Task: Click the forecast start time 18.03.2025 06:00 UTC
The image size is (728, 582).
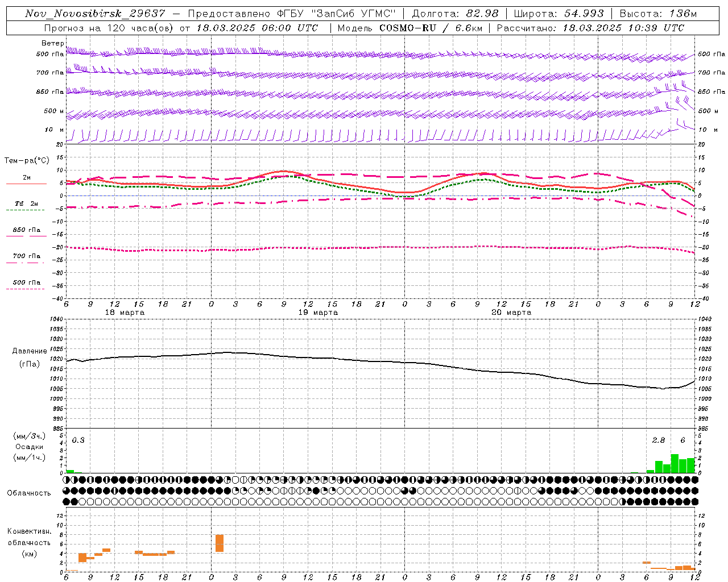Action: 257,28
